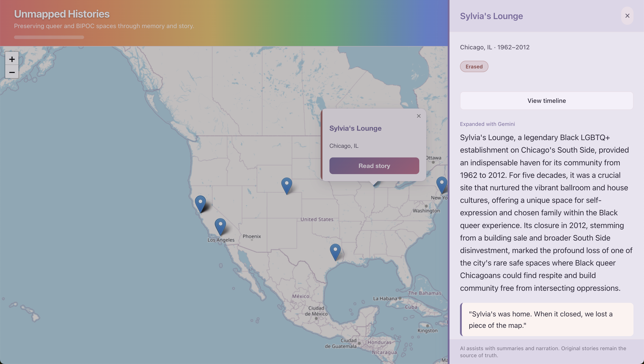644x364 pixels.
Task: Select the map pin in Colorado area
Action: coord(287,185)
